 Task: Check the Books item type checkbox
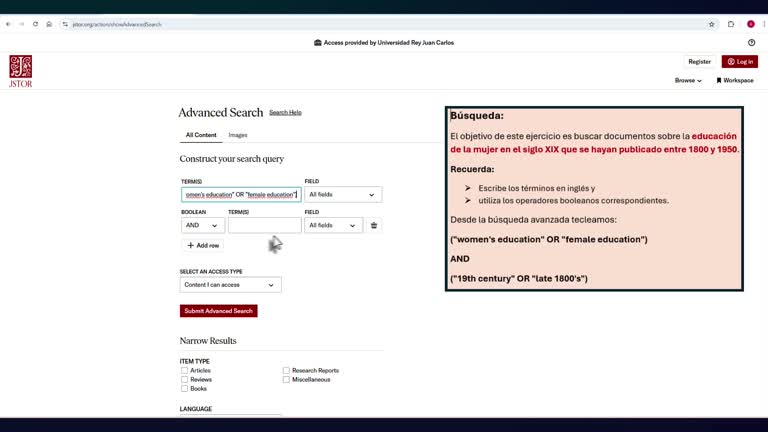click(184, 388)
